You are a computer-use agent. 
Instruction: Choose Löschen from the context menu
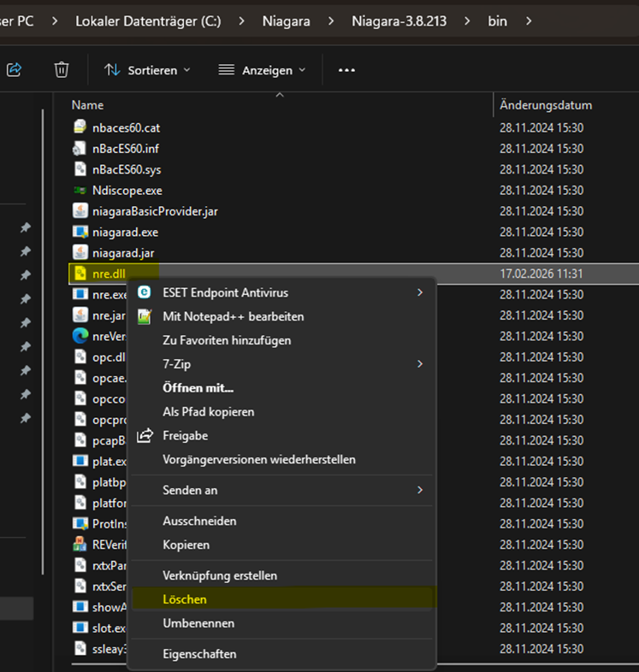pyautogui.click(x=185, y=599)
